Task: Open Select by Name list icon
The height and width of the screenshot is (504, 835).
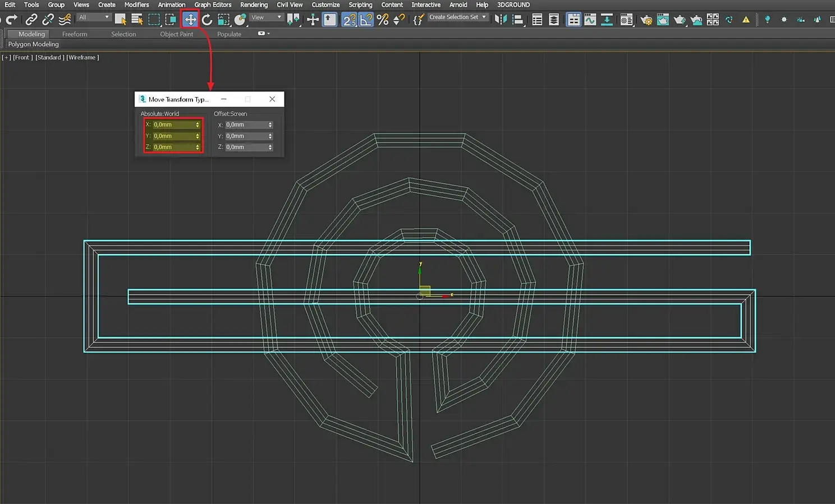Action: pyautogui.click(x=137, y=20)
